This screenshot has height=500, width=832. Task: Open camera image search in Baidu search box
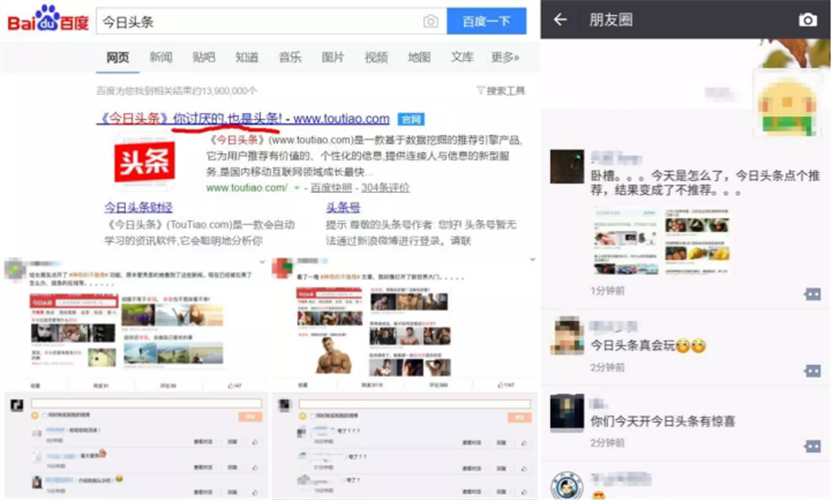click(x=430, y=21)
